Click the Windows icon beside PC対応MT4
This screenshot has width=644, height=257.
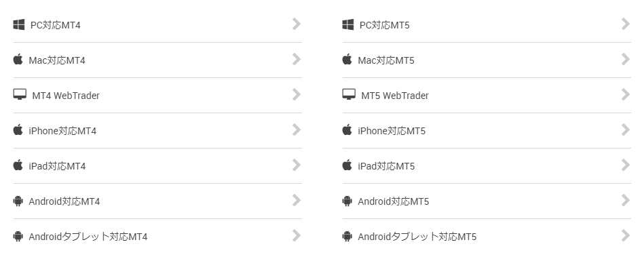click(x=19, y=24)
